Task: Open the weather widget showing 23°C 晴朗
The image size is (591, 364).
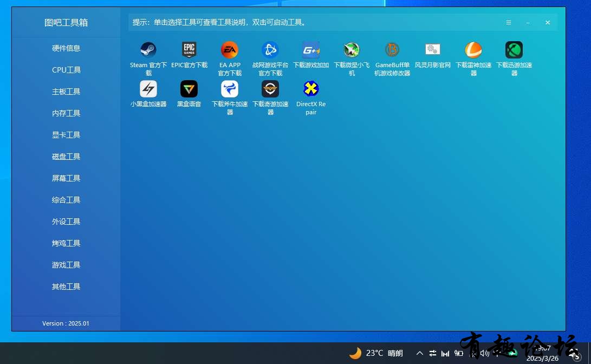Action: (x=376, y=353)
